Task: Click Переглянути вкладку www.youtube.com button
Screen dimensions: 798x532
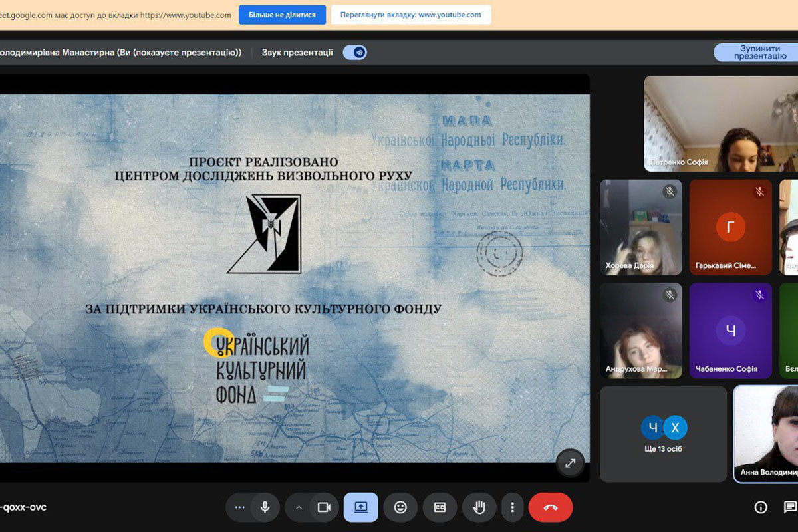Action: coord(411,15)
